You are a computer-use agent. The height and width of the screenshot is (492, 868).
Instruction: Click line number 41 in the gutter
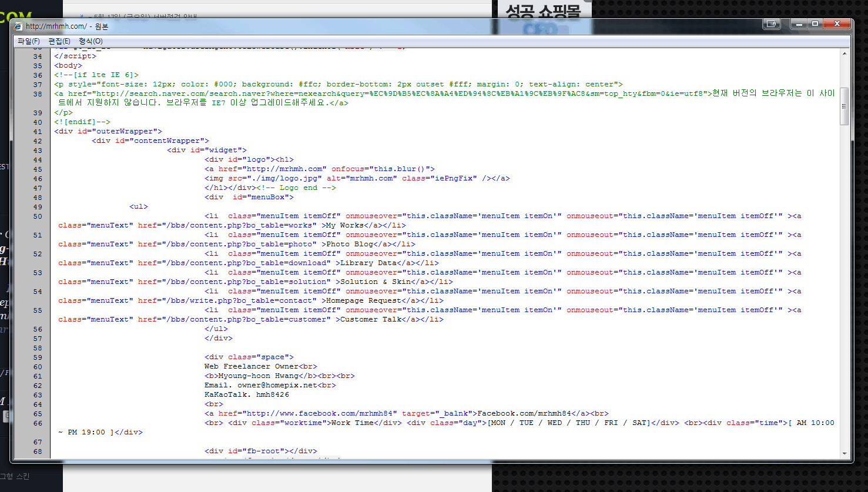tap(38, 132)
